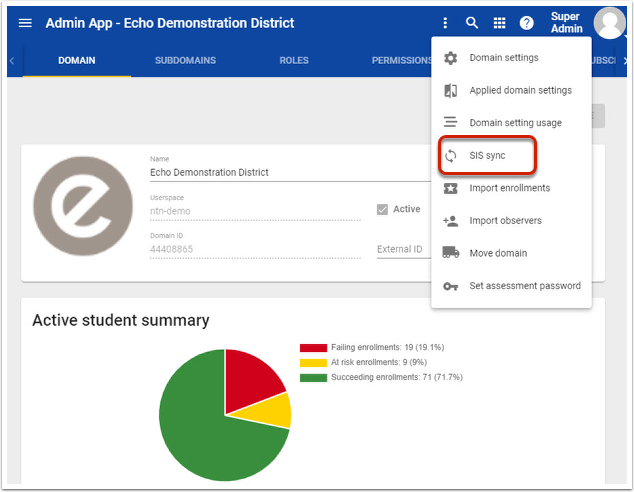Switch to the Roles tab
Viewport: 634px width, 492px height.
point(294,61)
